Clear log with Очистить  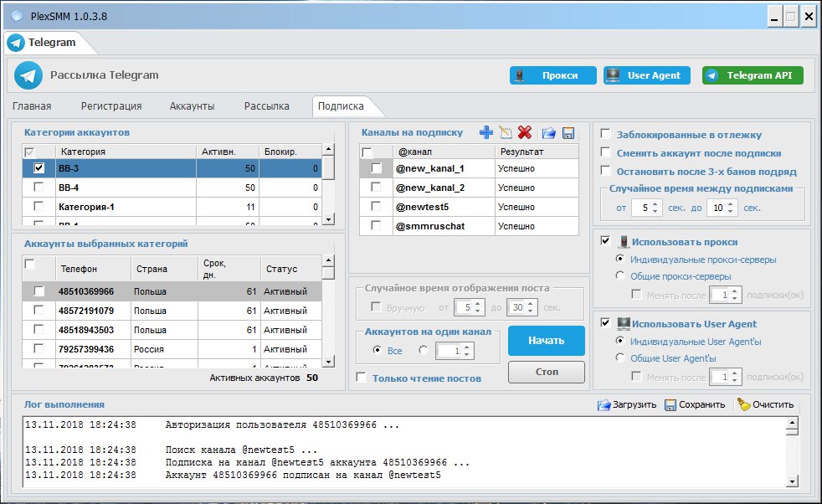pos(766,404)
